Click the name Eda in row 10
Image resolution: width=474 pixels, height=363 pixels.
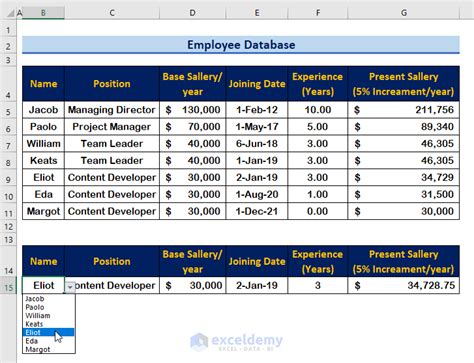click(43, 194)
